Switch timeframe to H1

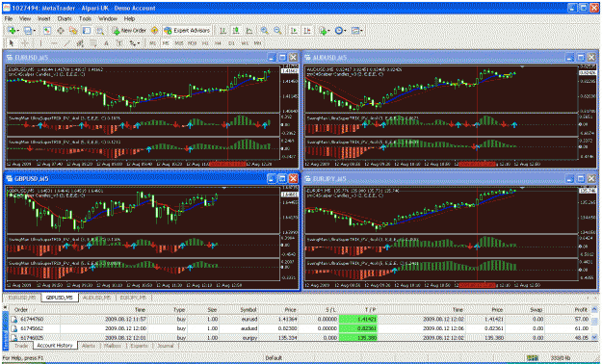pos(205,43)
